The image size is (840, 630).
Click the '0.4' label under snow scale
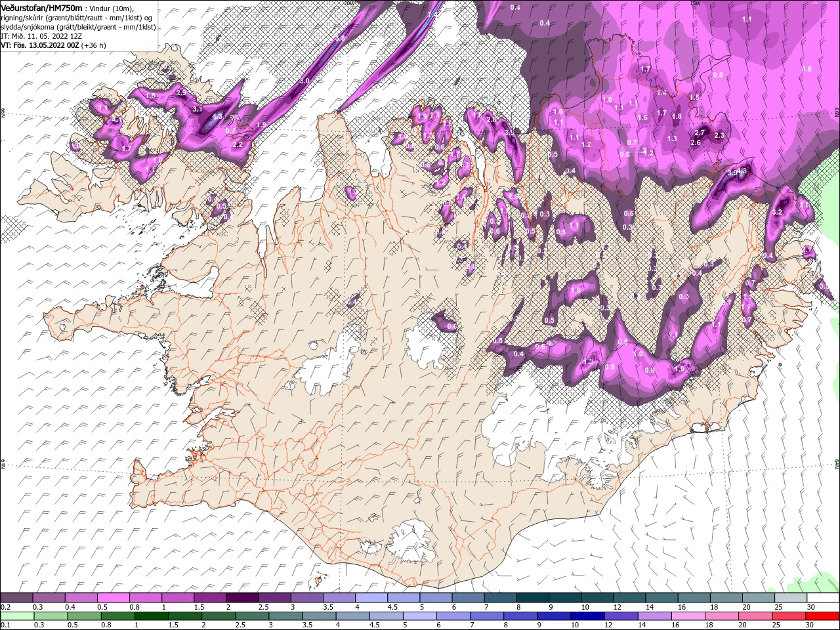[70, 607]
